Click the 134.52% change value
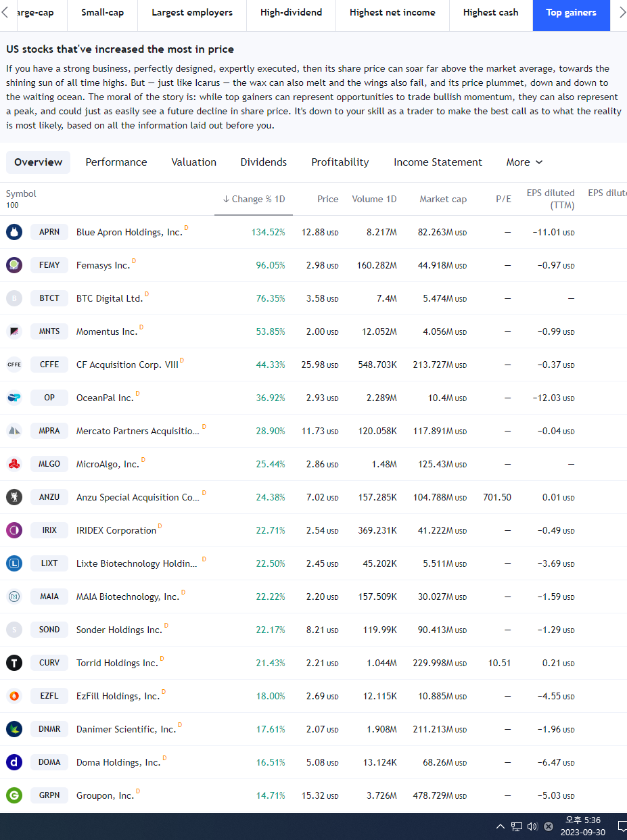627x840 pixels. [x=269, y=233]
